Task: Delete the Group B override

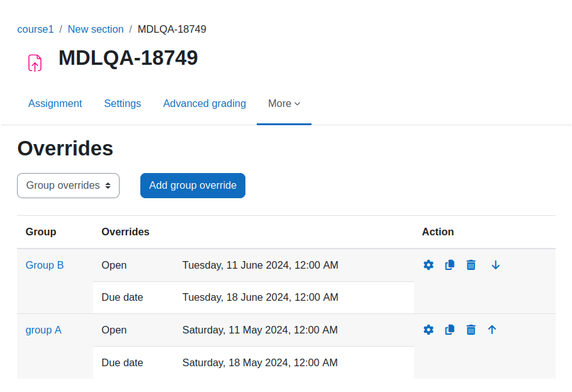Action: click(471, 265)
